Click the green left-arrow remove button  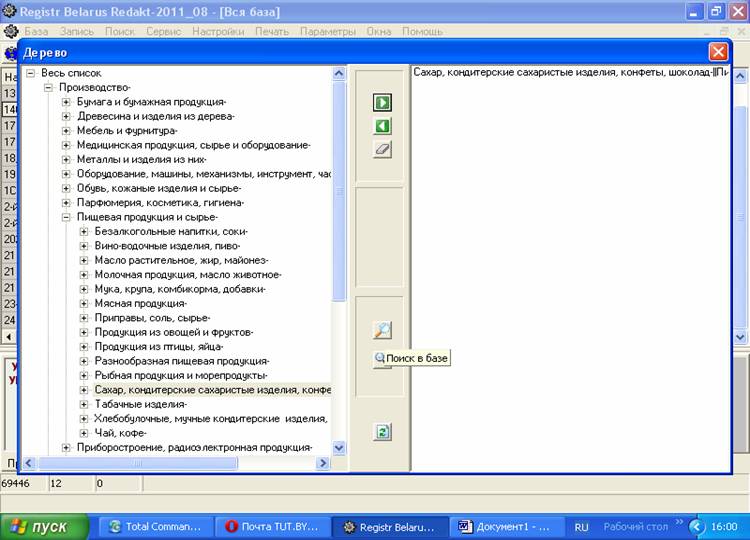(x=381, y=126)
